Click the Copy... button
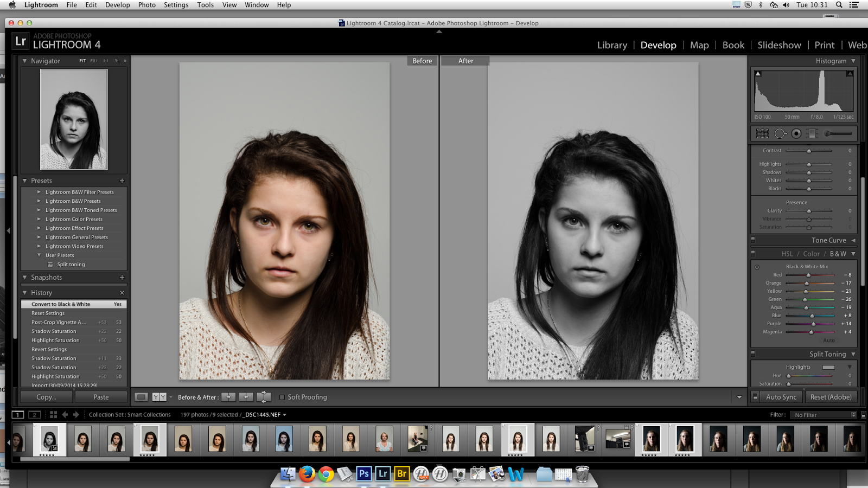Screen dimensions: 868x488 [46, 397]
